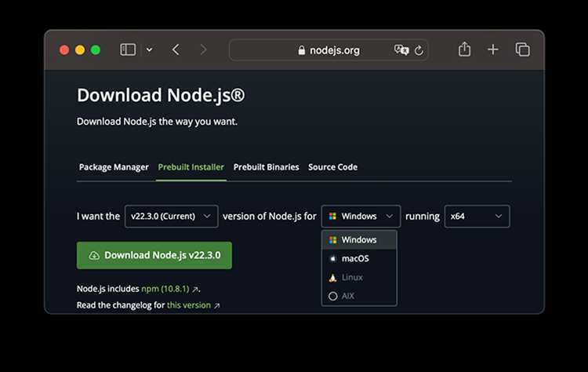The height and width of the screenshot is (372, 588).
Task: Switch to the Source Code tab
Action: coord(332,167)
